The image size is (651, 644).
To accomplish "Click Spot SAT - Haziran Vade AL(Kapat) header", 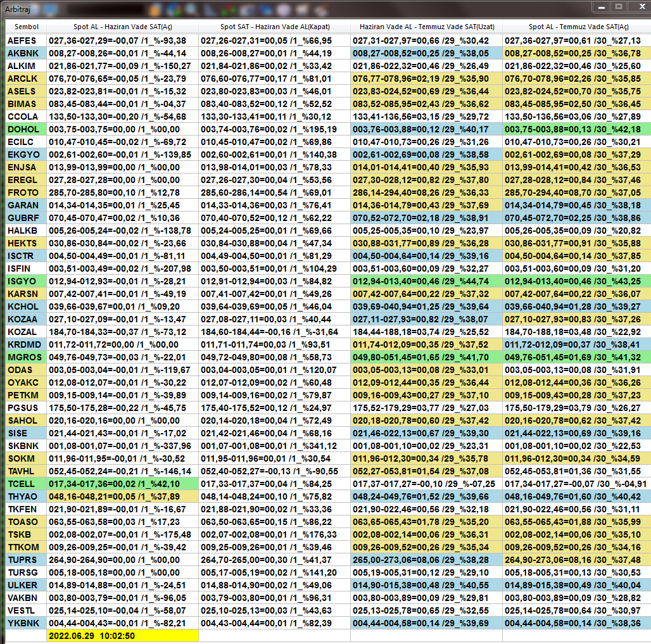I will pos(274,27).
